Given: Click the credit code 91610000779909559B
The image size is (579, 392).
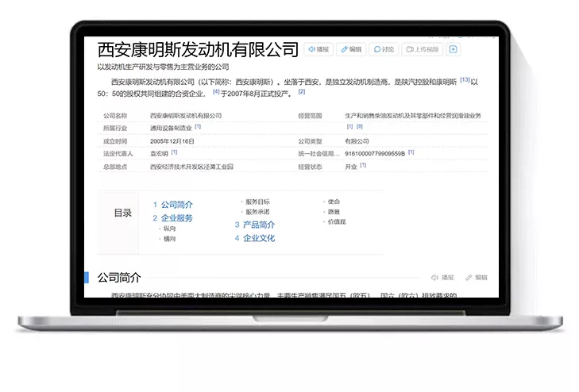Looking at the screenshot, I should 375,153.
